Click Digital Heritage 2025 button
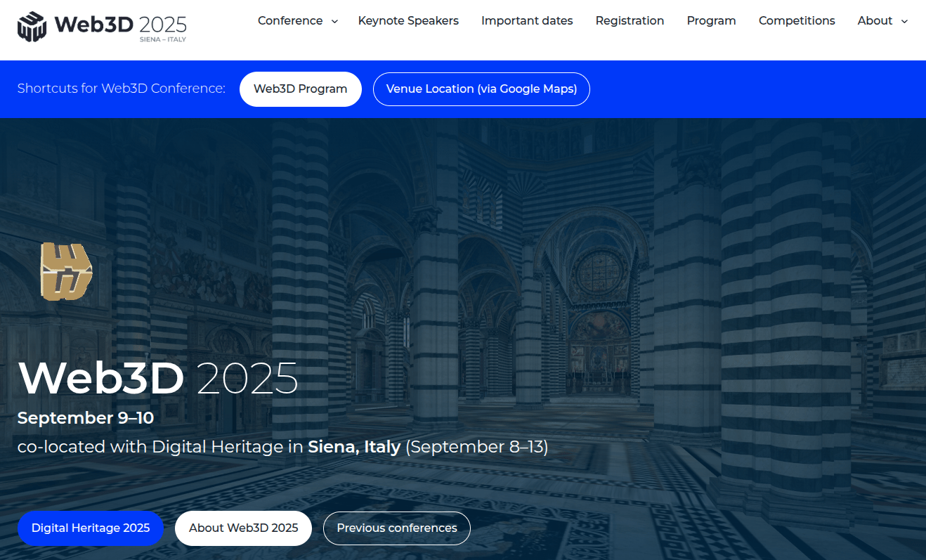The image size is (926, 560). click(91, 528)
